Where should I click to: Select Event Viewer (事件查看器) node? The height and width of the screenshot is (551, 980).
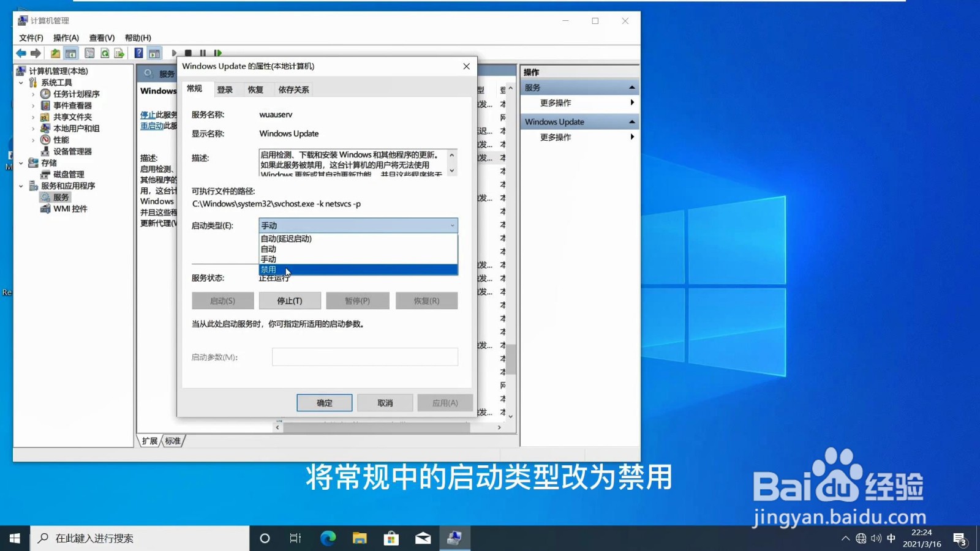[x=72, y=105]
